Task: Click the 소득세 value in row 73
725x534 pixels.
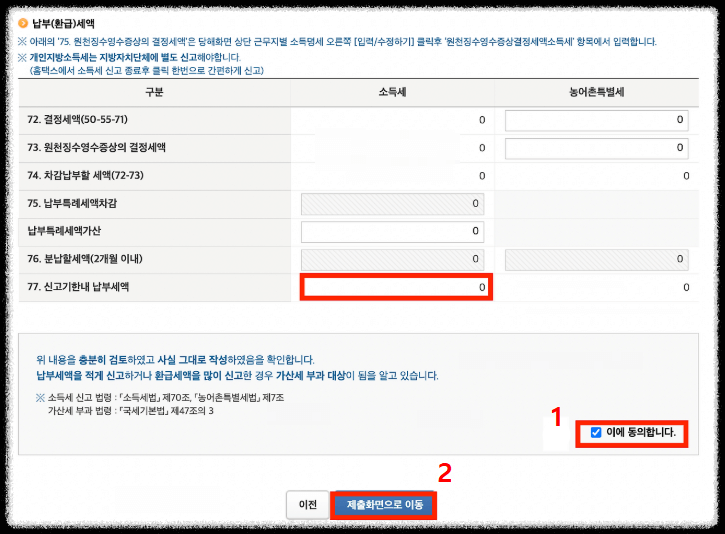Action: (x=482, y=148)
